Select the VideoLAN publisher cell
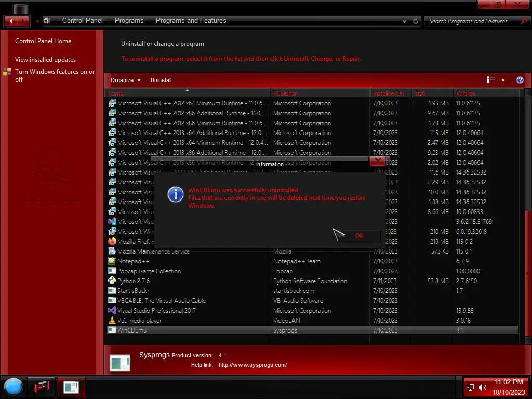532x399 pixels. click(x=286, y=320)
